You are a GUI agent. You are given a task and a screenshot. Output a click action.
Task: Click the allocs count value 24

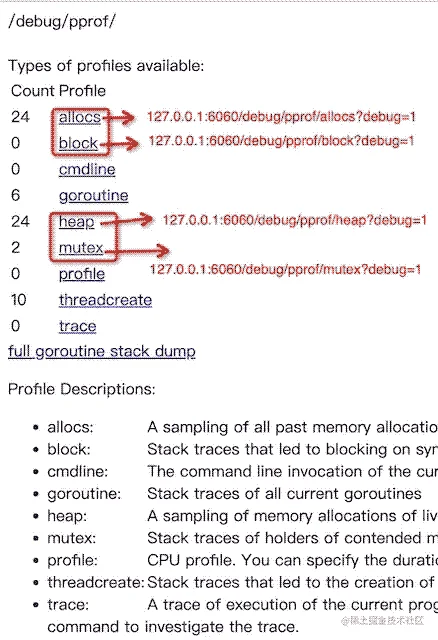(20, 117)
